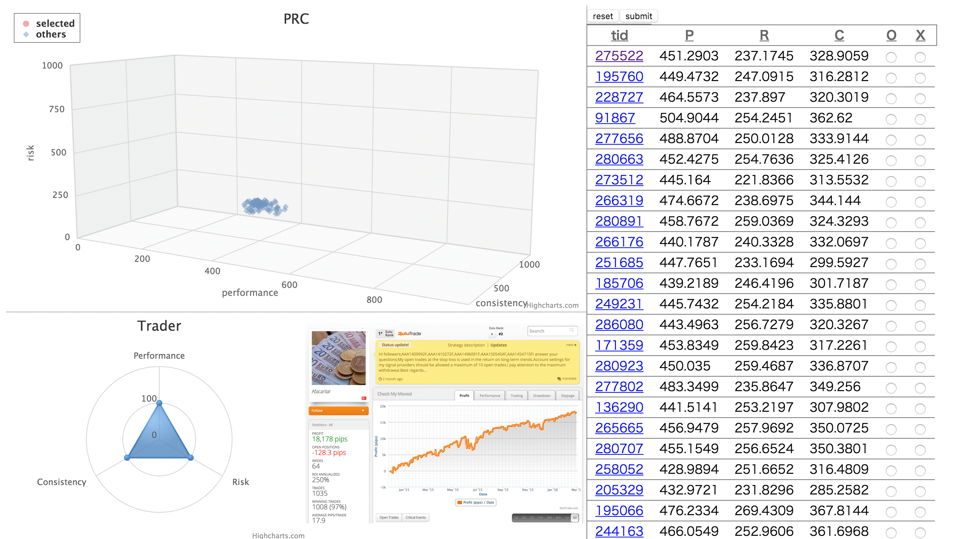Select O radio for trader 275522
The width and height of the screenshot is (980, 539).
(891, 57)
